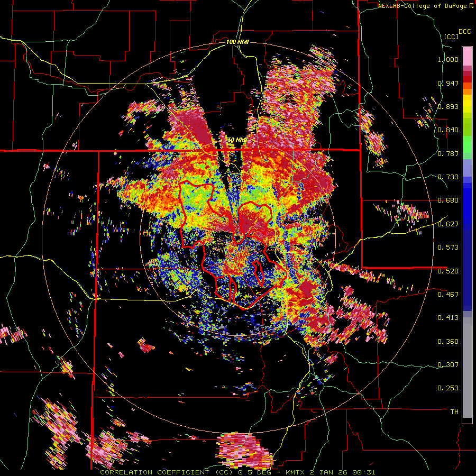
Task: Click the 0.627 value on color scale
Action: click(x=448, y=224)
